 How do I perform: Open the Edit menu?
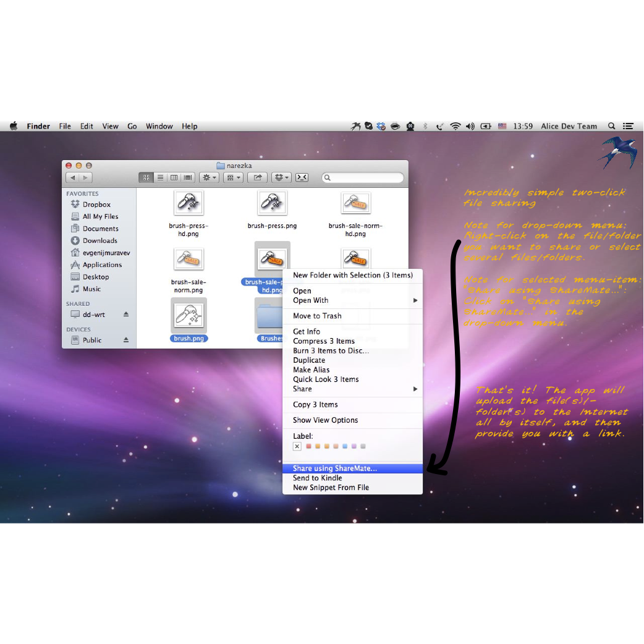tap(87, 126)
